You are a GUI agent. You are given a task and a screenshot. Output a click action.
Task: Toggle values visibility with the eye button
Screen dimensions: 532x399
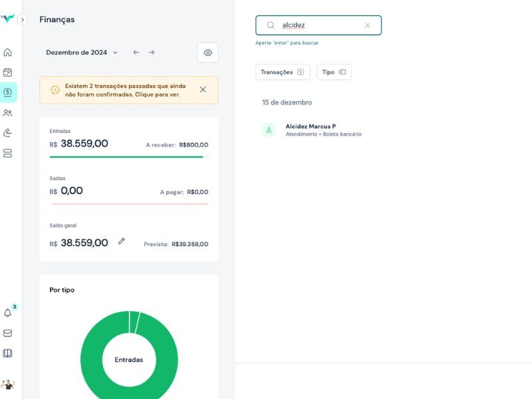pyautogui.click(x=207, y=53)
